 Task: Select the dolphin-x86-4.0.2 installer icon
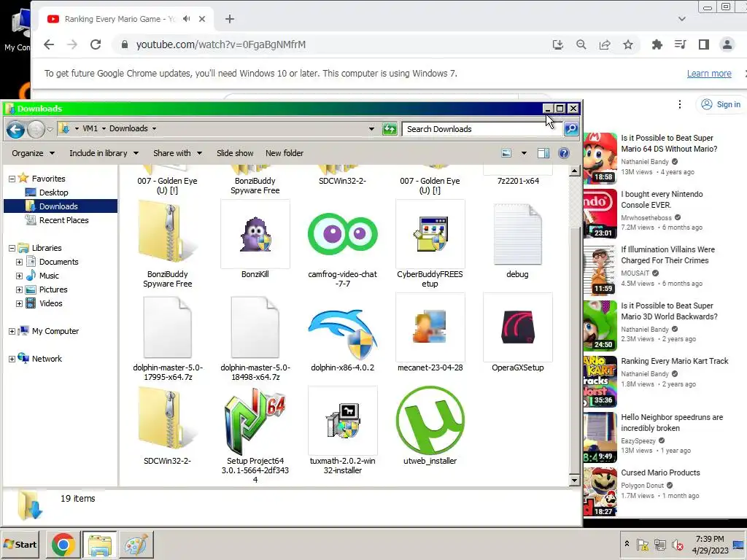(343, 334)
